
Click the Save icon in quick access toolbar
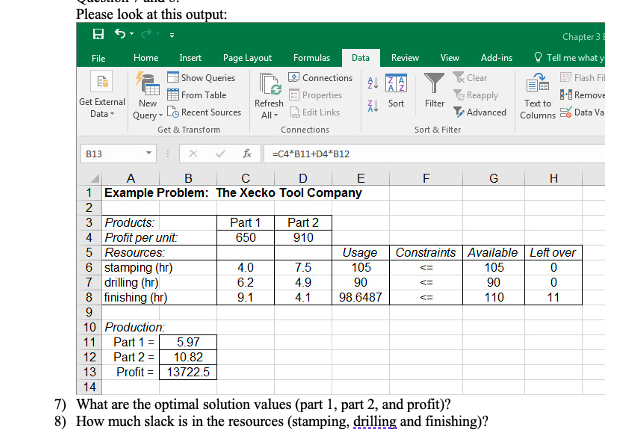[98, 34]
